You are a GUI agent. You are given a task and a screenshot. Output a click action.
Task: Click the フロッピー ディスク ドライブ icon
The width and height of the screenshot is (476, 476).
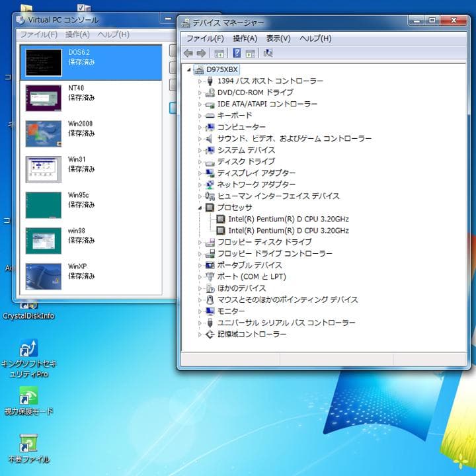(x=210, y=242)
